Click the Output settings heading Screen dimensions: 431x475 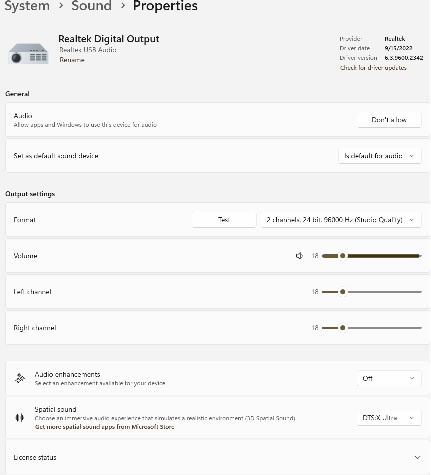pos(30,194)
